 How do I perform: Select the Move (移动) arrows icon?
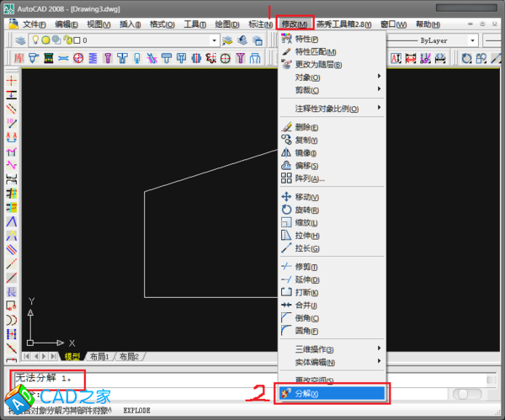[286, 197]
